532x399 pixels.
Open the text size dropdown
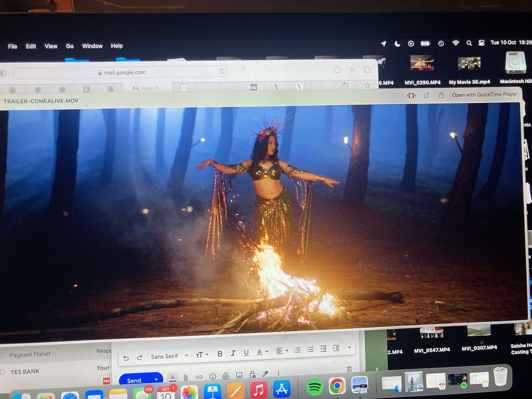click(202, 355)
